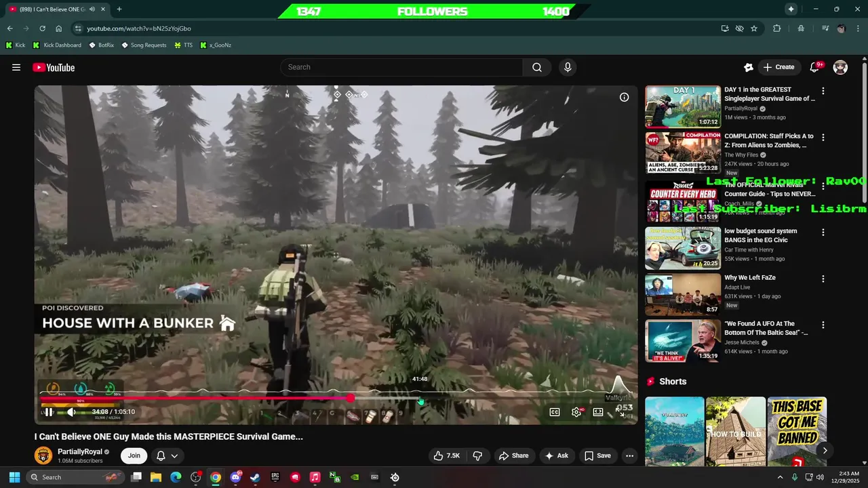Launch Steam from the taskbar
The height and width of the screenshot is (488, 868).
pos(255,477)
